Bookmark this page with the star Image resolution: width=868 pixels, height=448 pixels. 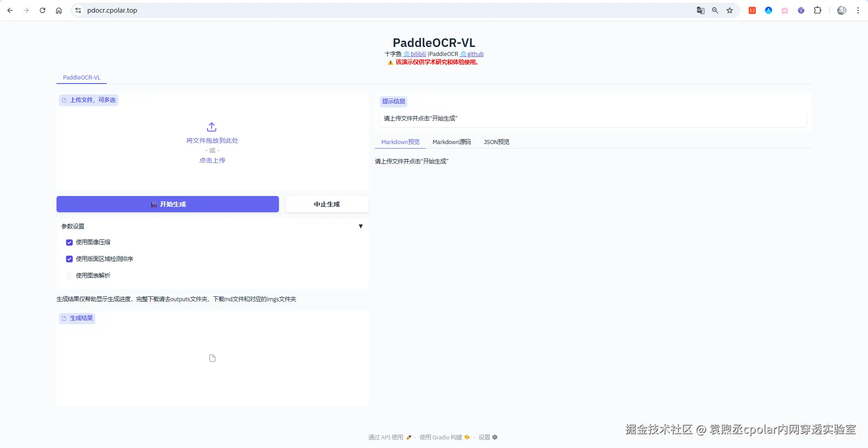click(730, 10)
